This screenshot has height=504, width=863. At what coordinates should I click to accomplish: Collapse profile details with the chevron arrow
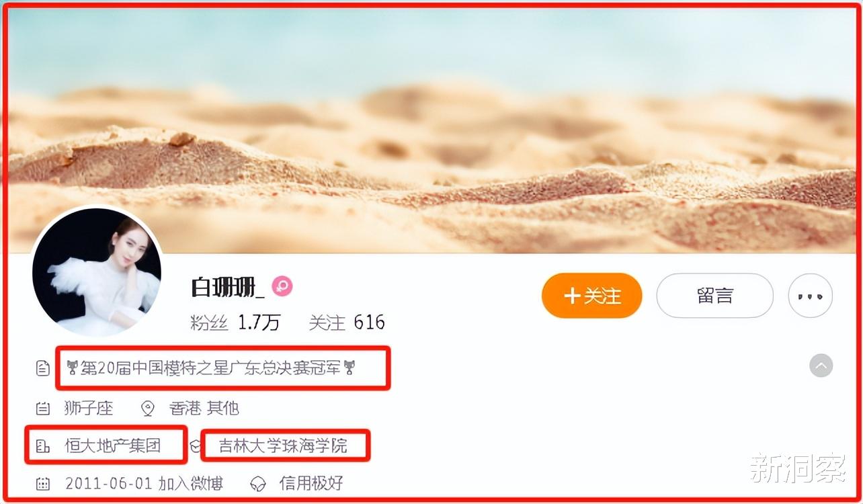pos(821,366)
